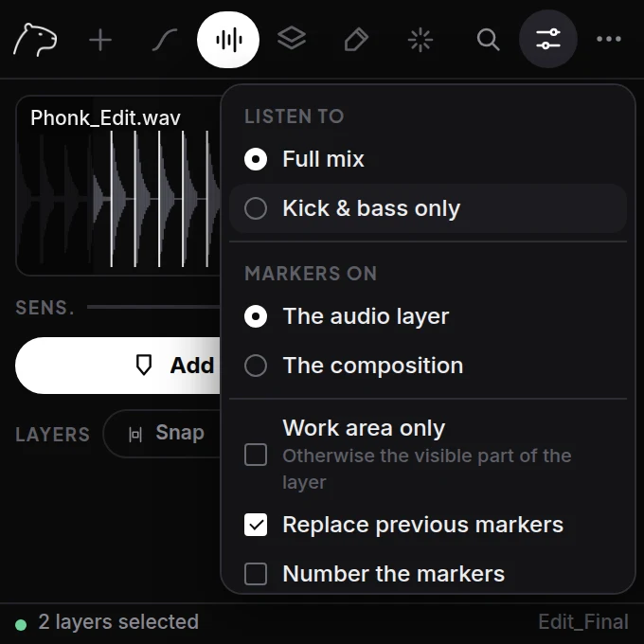The height and width of the screenshot is (644, 644).
Task: Open the search magnifier
Action: pyautogui.click(x=488, y=40)
